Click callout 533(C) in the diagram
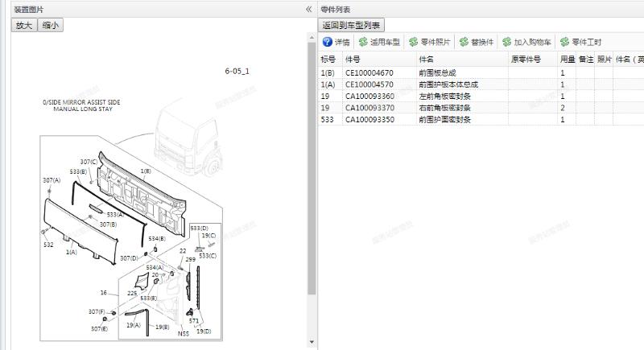Viewport: 644px width, 350px height. (208, 256)
